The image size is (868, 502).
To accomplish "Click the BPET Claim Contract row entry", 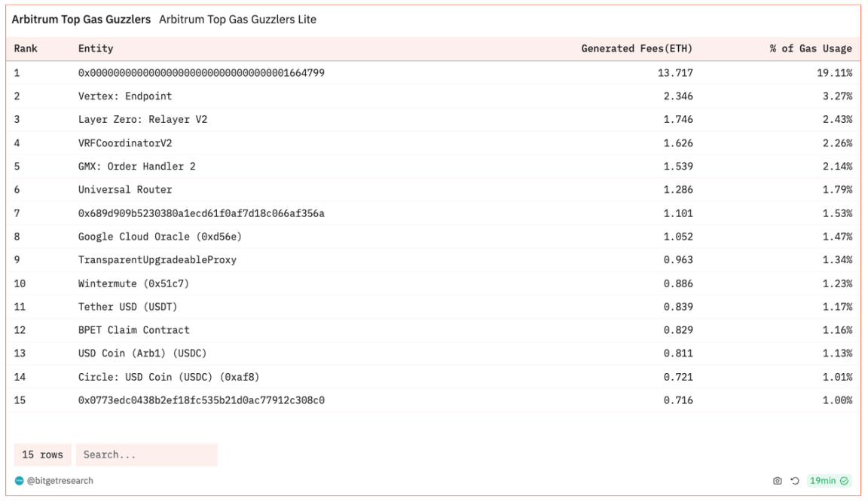I will [133, 330].
